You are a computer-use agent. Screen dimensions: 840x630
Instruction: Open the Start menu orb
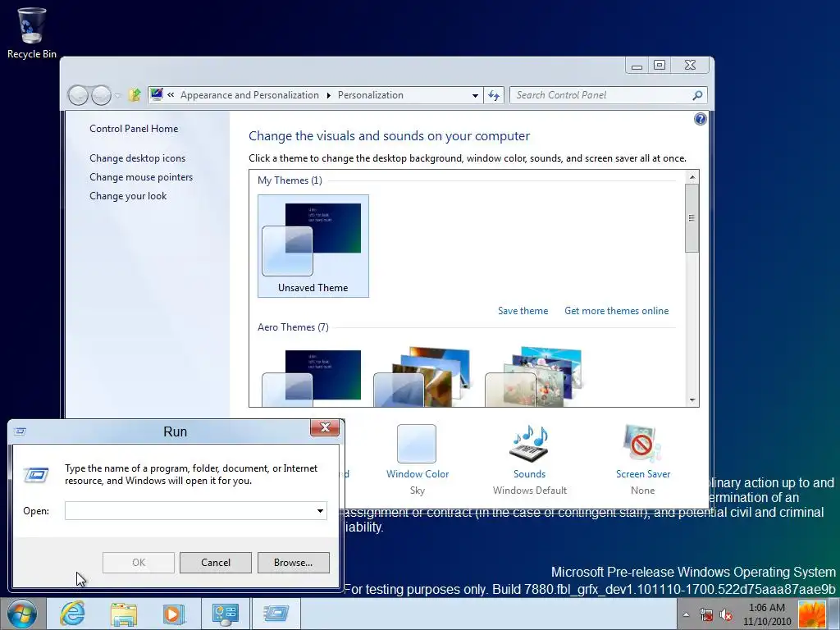coord(22,614)
